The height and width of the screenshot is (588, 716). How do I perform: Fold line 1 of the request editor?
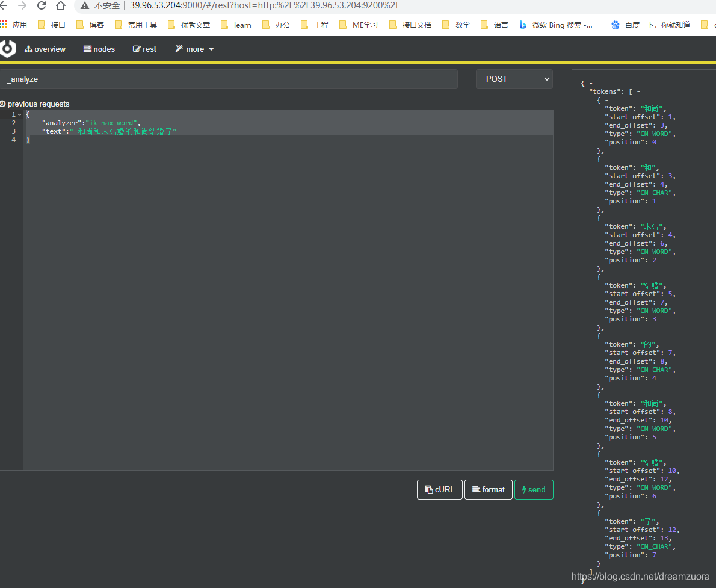(x=20, y=115)
